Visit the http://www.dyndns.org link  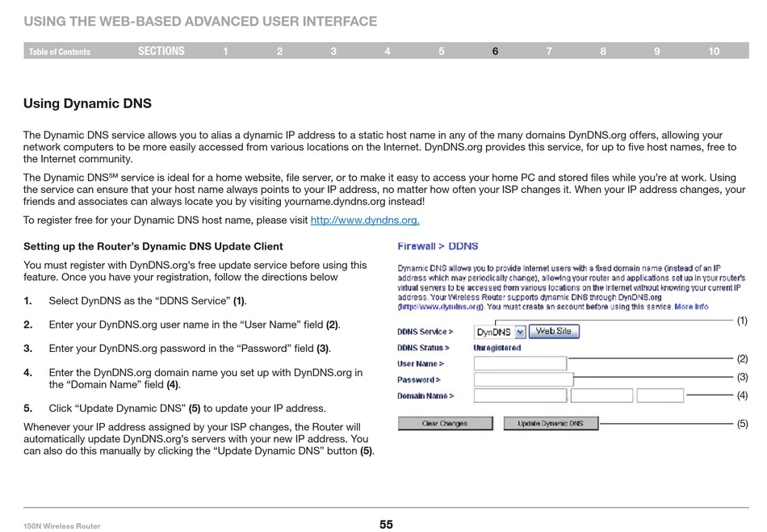365,220
